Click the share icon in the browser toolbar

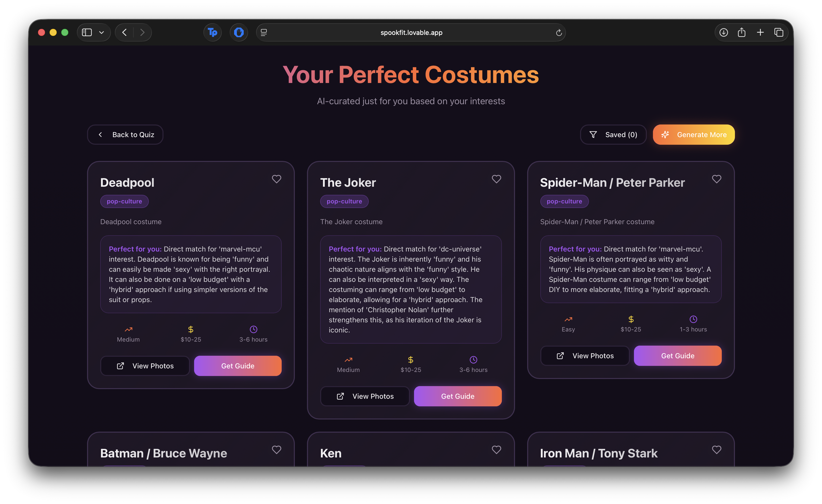click(x=742, y=32)
